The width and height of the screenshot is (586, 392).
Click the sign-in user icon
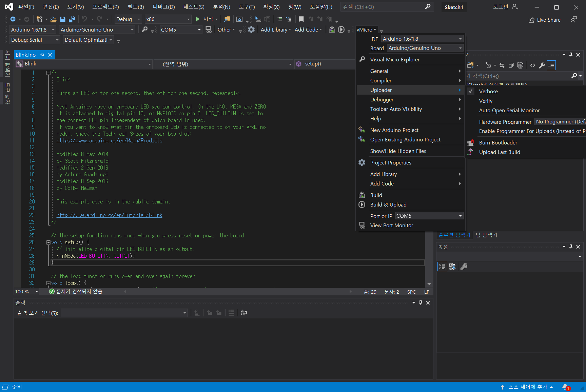[515, 7]
